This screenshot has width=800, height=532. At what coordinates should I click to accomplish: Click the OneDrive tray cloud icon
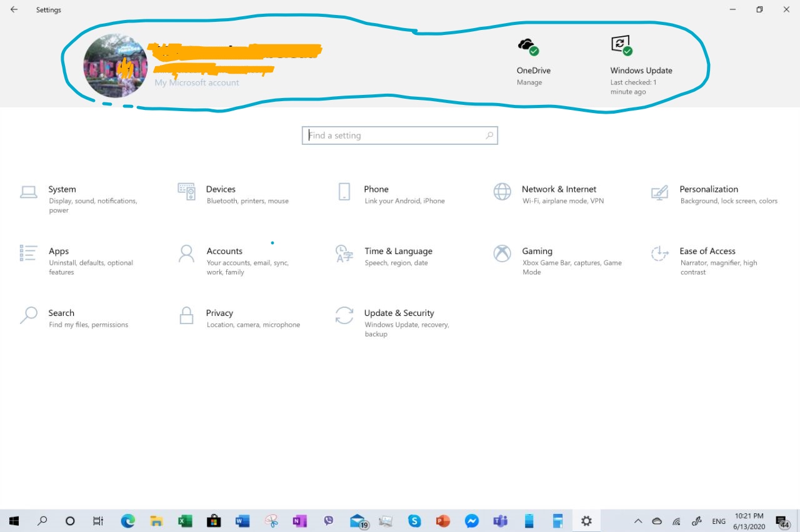[x=657, y=521]
